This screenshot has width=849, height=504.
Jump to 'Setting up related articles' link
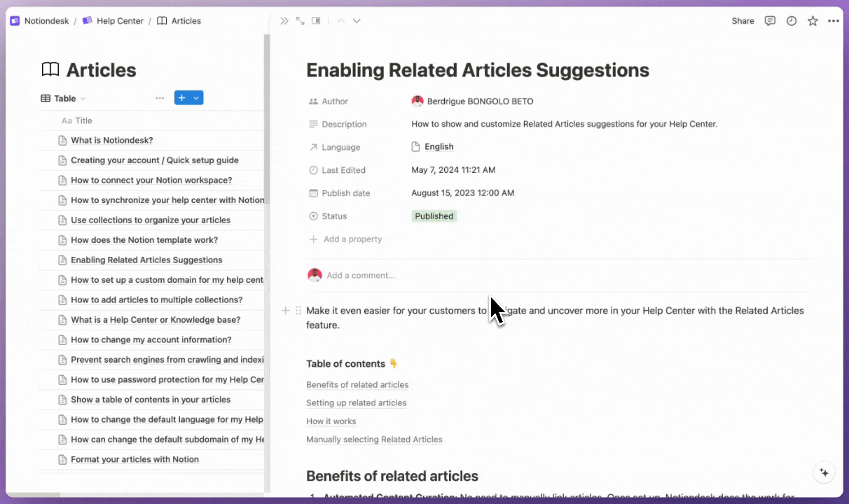tap(357, 402)
